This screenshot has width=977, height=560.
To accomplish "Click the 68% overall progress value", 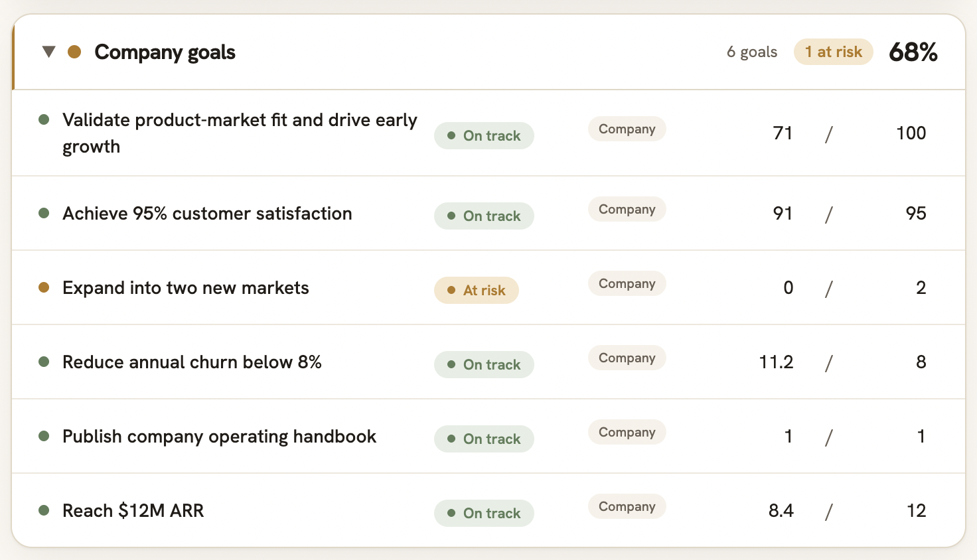I will click(913, 52).
